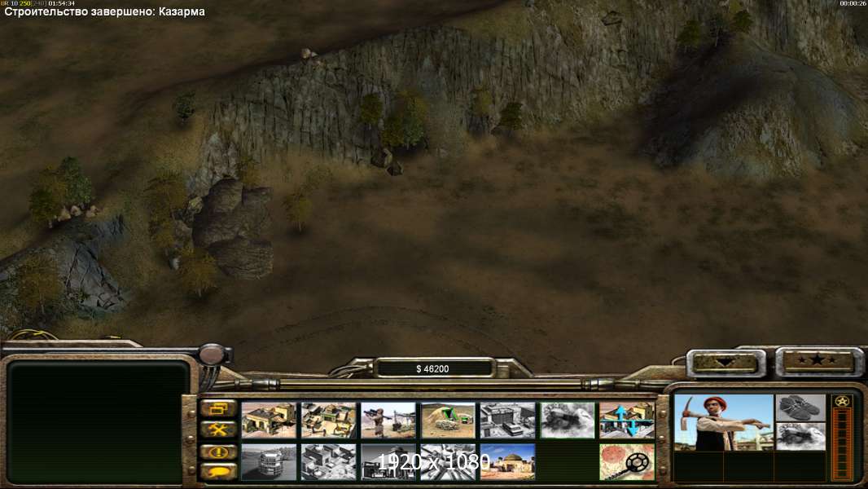Screen dimensions: 868x489
Task: Select the greyed-out Arms Dealer build icon
Action: click(507, 421)
